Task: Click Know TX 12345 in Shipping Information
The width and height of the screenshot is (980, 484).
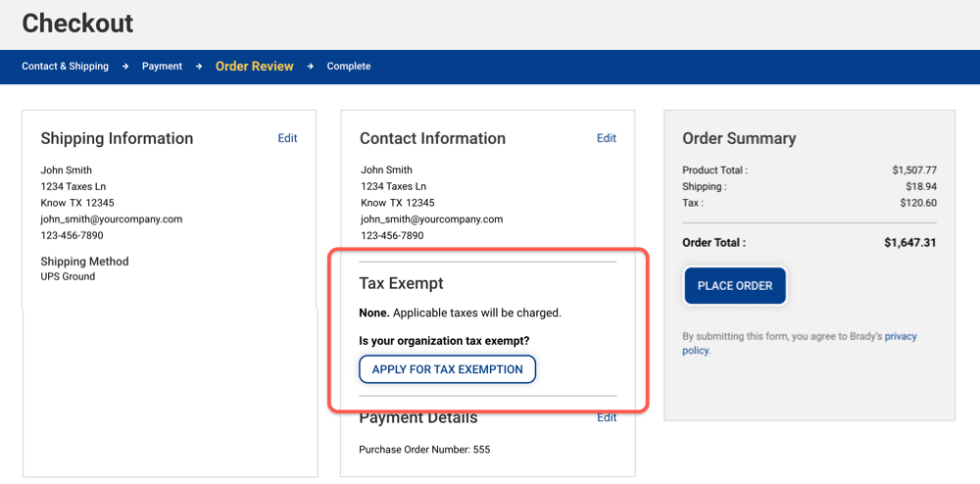Action: click(x=77, y=203)
